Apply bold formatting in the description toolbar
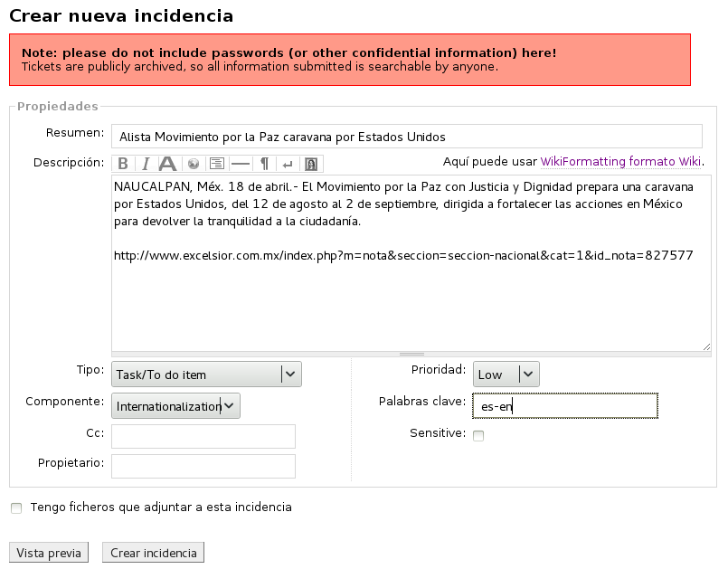 pos(123,164)
